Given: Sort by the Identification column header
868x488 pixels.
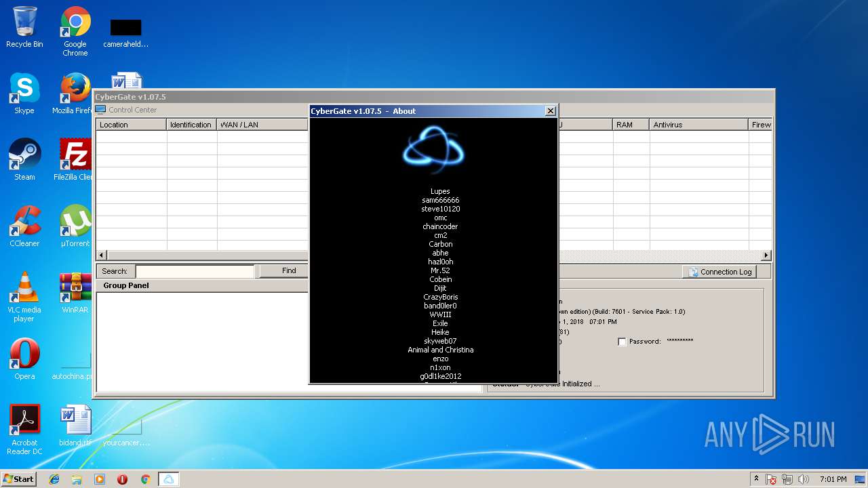Looking at the screenshot, I should [x=191, y=125].
